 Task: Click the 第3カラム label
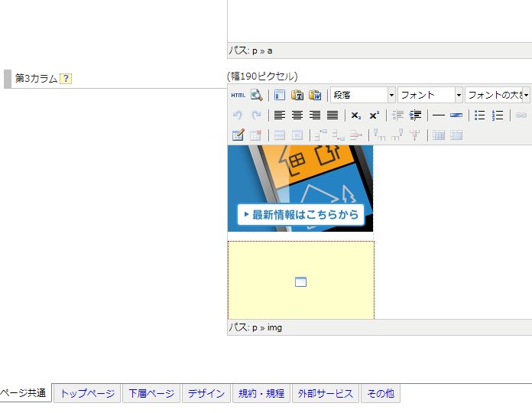tap(36, 79)
